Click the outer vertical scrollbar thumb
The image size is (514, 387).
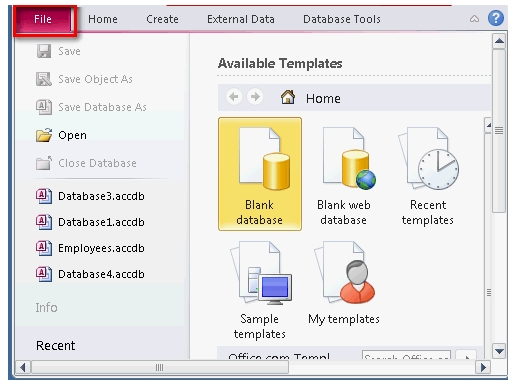coord(499,131)
